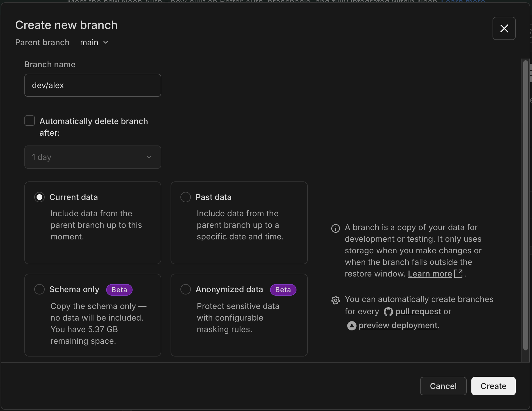Open the parent branch dropdown showing main
The height and width of the screenshot is (411, 532).
pos(93,42)
